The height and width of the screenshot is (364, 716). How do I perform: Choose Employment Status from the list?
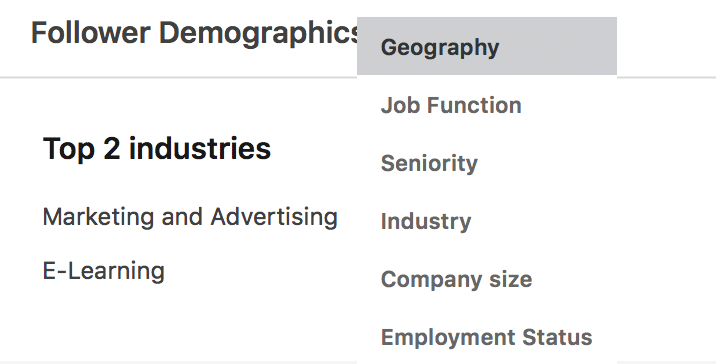(487, 337)
